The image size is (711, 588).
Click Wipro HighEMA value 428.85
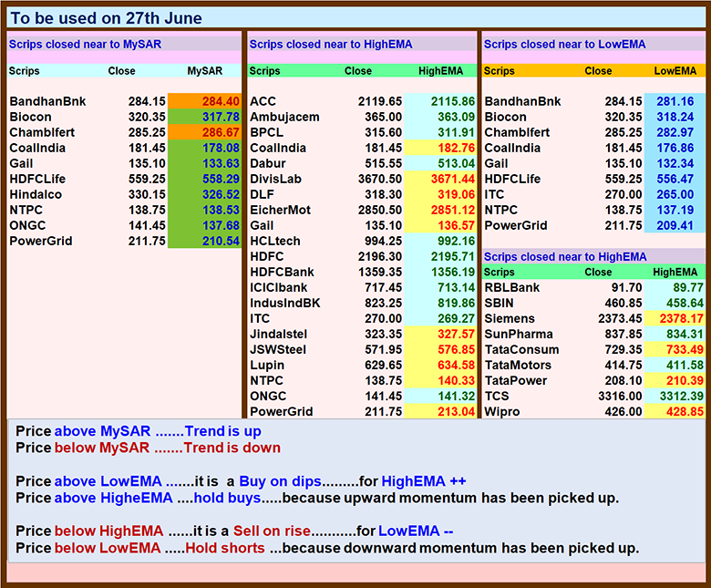point(685,412)
